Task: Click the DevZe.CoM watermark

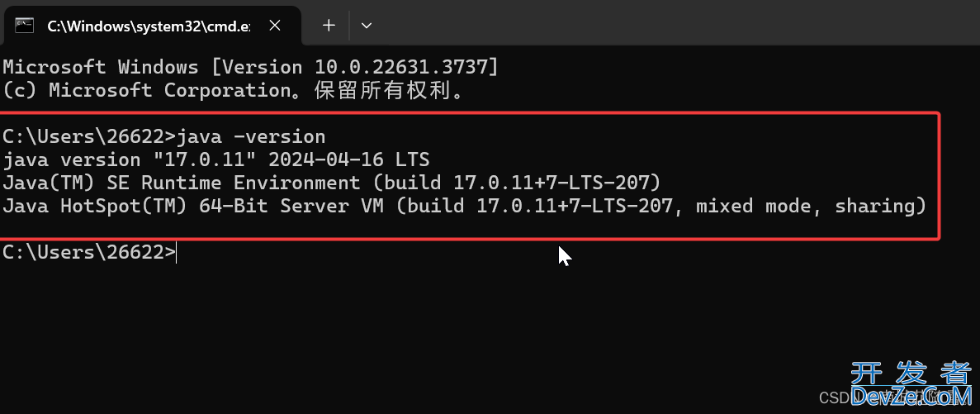Action: click(x=911, y=397)
